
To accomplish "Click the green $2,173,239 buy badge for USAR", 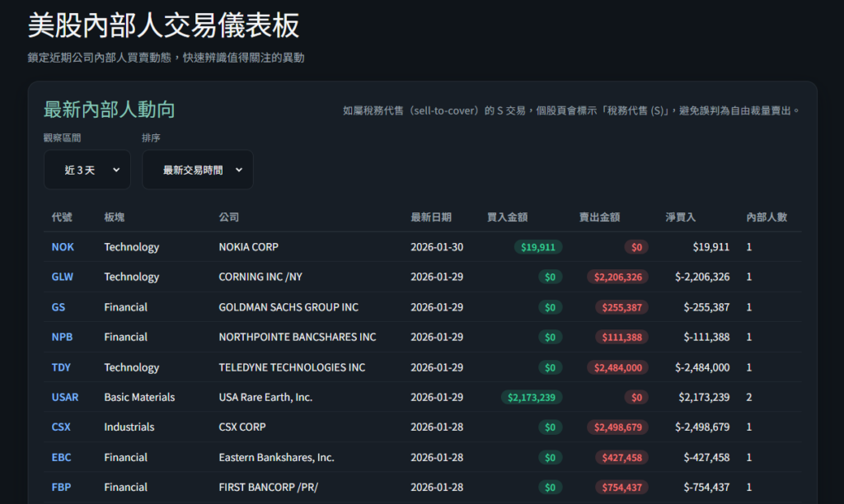I will click(x=532, y=397).
